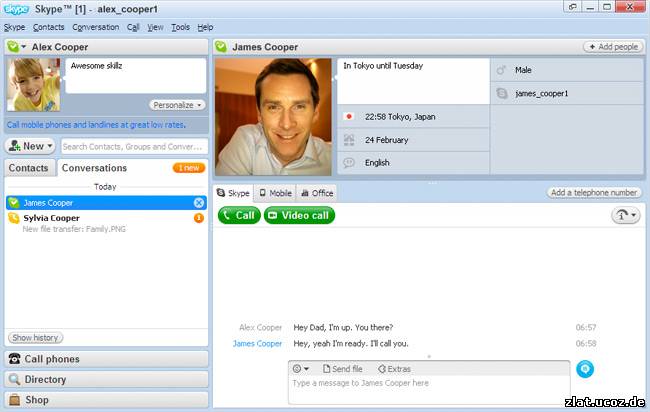
Task: Click the Add people button
Action: coord(613,47)
